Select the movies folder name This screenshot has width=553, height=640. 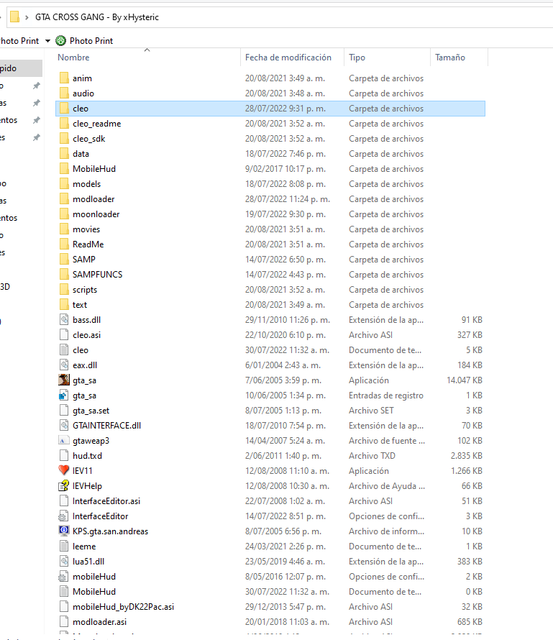point(86,229)
